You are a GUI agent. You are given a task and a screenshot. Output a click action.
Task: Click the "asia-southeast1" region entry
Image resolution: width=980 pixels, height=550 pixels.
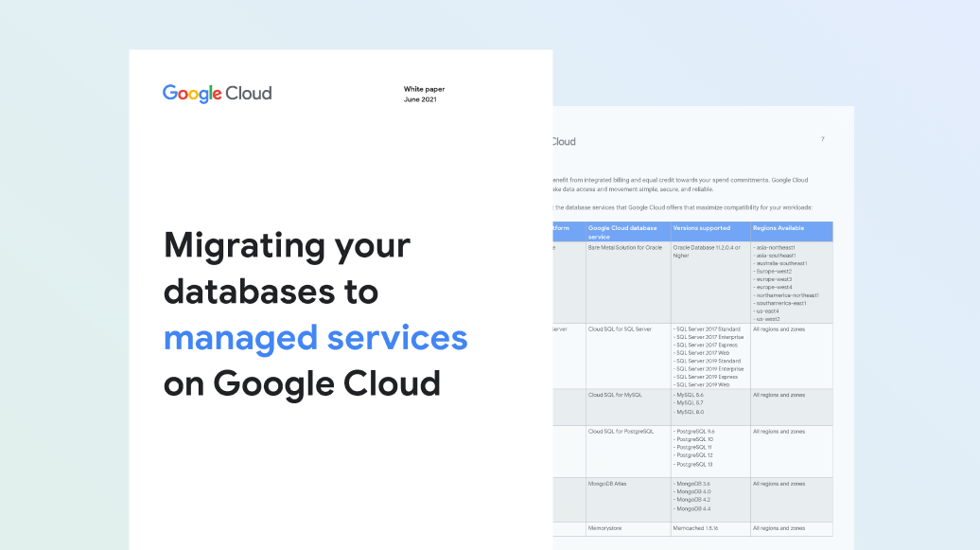(775, 256)
